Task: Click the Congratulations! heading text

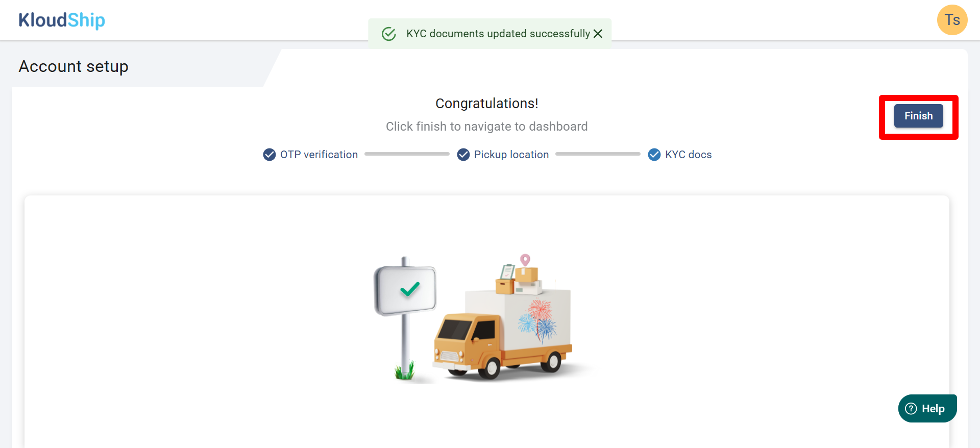Action: coord(486,104)
